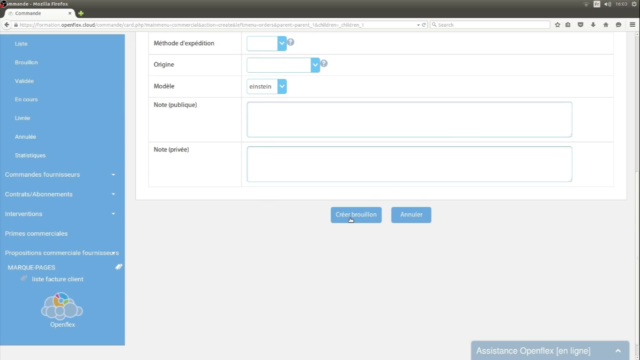Open the downloads arrow icon
The height and width of the screenshot is (360, 640).
(593, 25)
